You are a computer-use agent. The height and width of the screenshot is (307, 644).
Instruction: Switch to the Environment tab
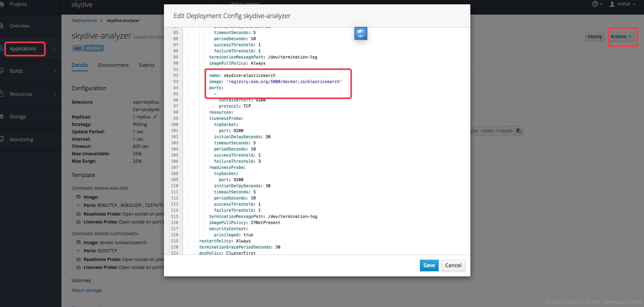click(x=113, y=65)
